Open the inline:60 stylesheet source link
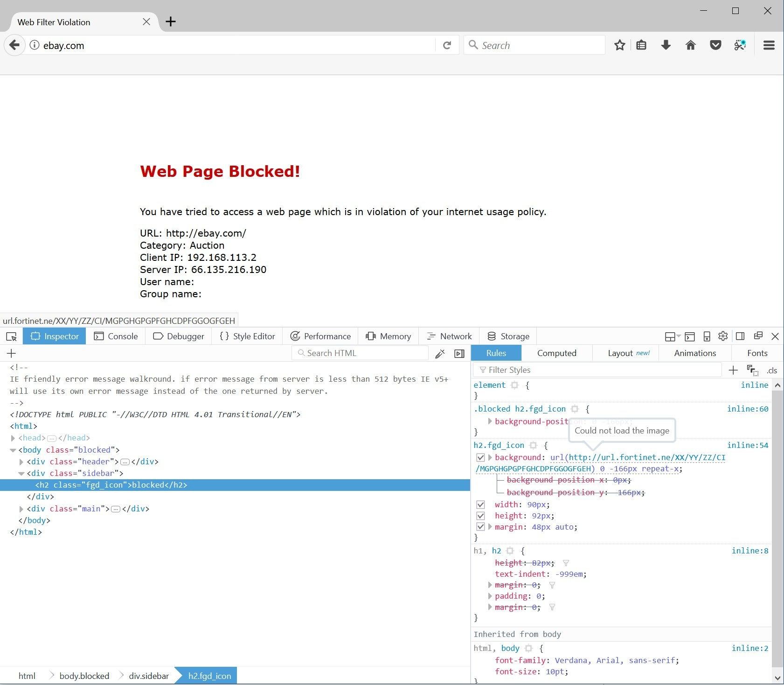784x685 pixels. click(x=748, y=409)
